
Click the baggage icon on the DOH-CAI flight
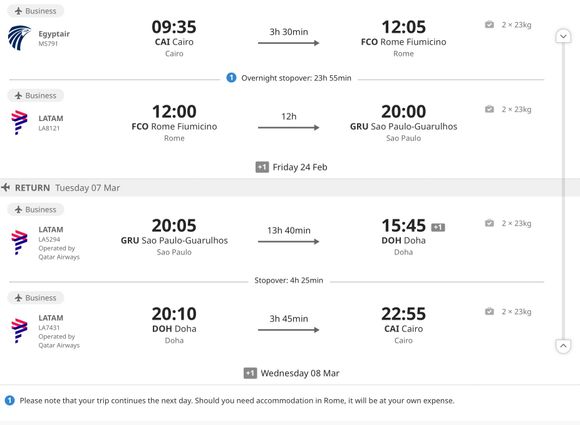[x=489, y=311]
